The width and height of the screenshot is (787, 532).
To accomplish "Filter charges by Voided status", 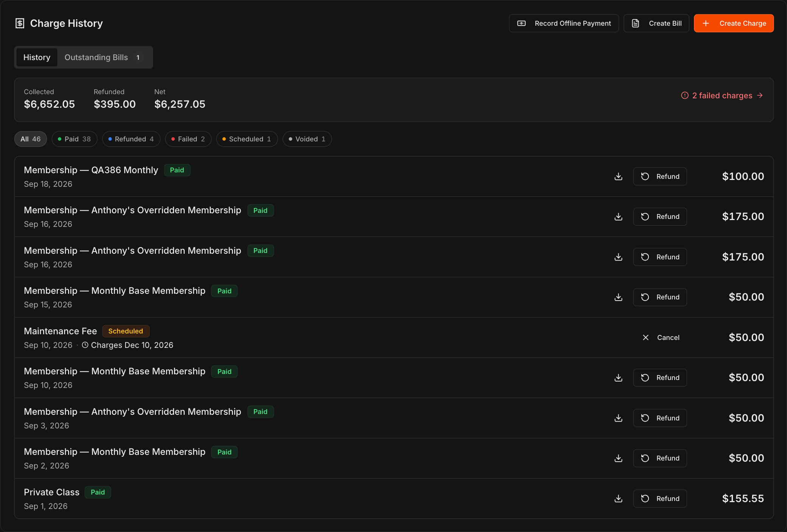I will [x=307, y=139].
